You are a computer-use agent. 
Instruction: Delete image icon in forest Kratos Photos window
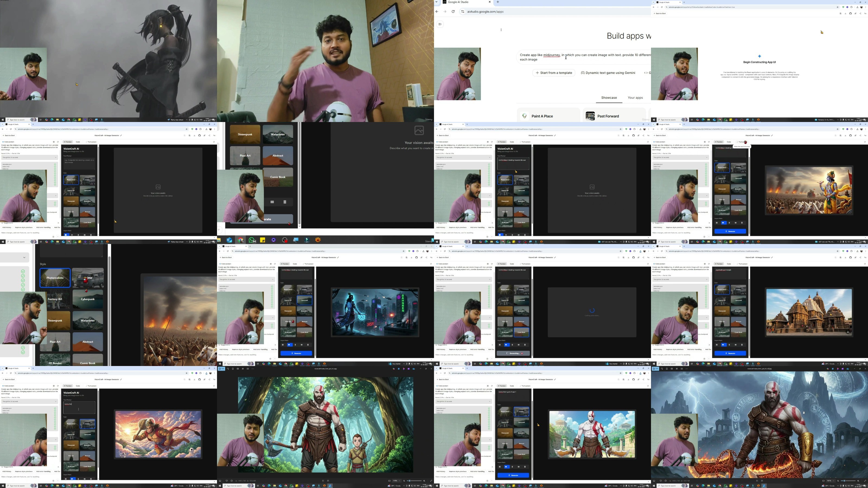(x=233, y=369)
